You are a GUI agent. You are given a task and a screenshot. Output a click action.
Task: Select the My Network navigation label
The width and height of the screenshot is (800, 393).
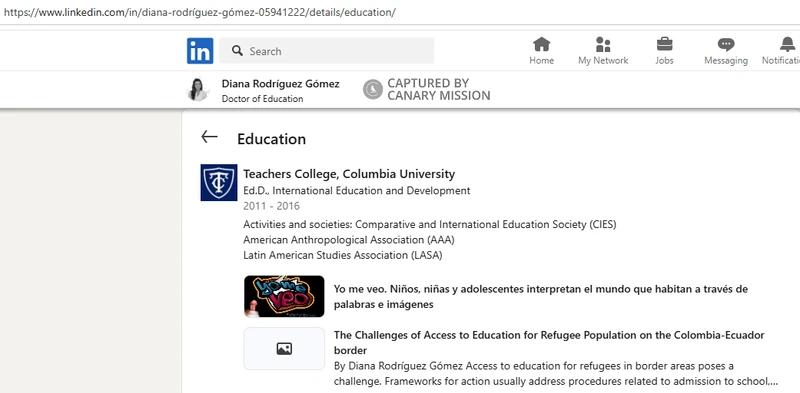click(x=603, y=60)
